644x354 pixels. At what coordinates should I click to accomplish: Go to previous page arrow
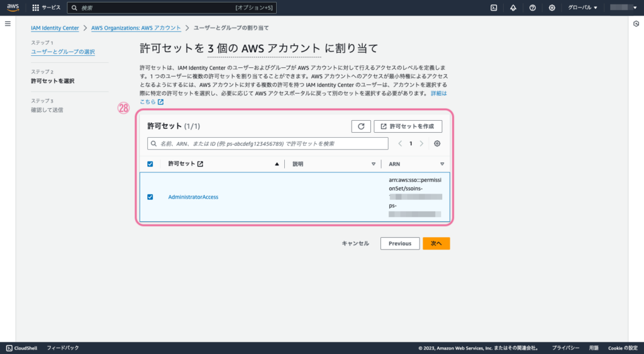point(400,143)
